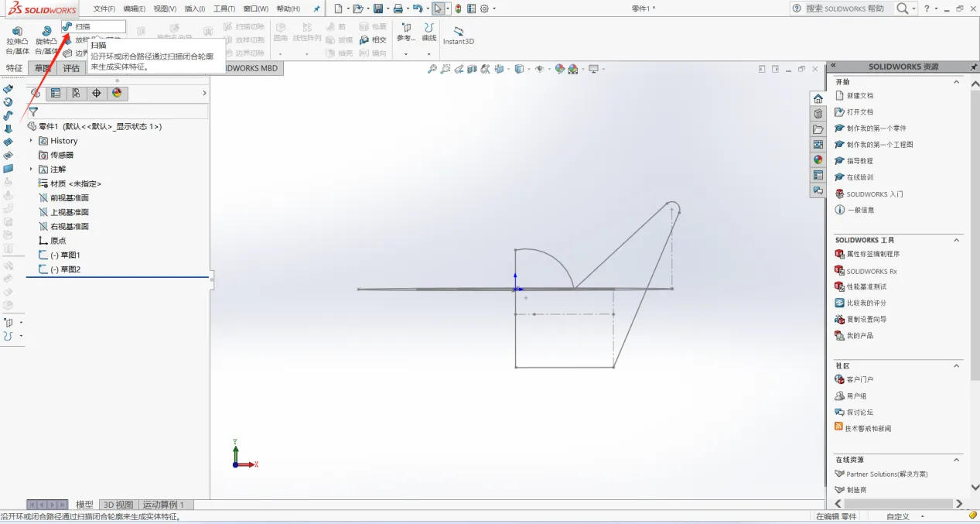The height and width of the screenshot is (524, 980).
Task: Select the 旋转凸台/基体 revolve tool
Action: pyautogui.click(x=46, y=40)
